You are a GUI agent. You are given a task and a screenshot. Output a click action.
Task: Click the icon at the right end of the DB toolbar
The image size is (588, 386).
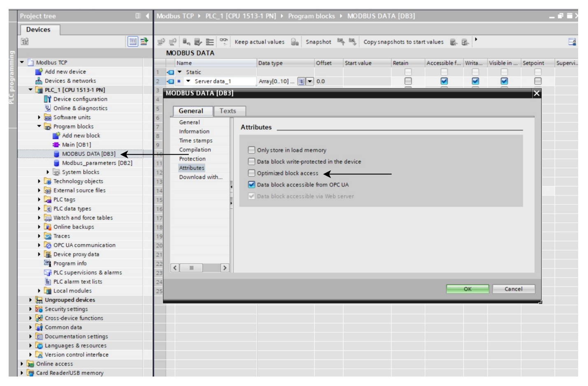click(572, 42)
